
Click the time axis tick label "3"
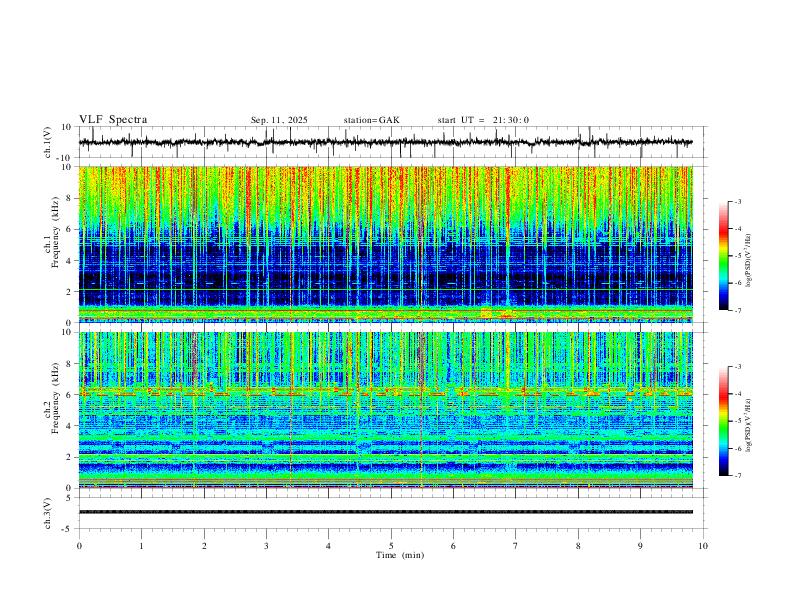coord(266,546)
